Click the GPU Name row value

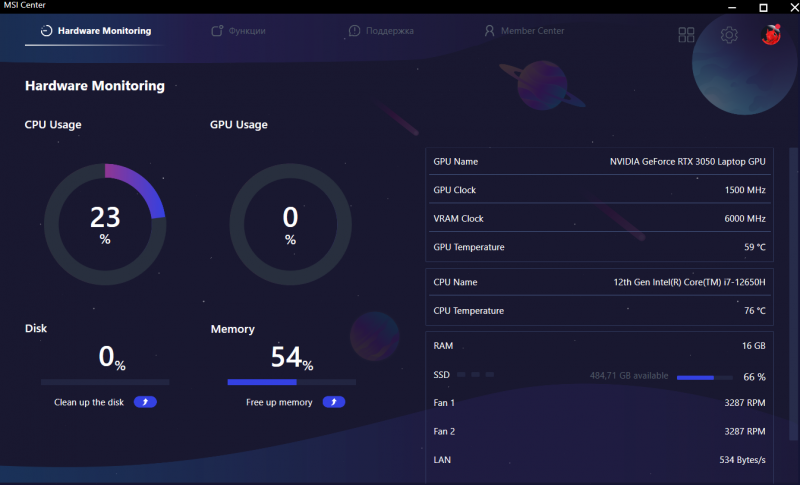click(687, 162)
